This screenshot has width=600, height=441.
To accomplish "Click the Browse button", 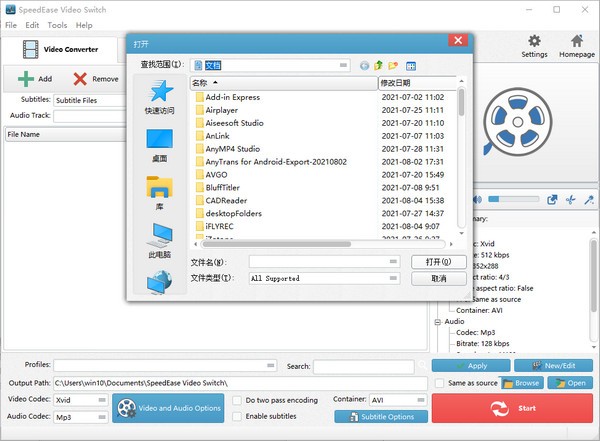I will (x=522, y=383).
